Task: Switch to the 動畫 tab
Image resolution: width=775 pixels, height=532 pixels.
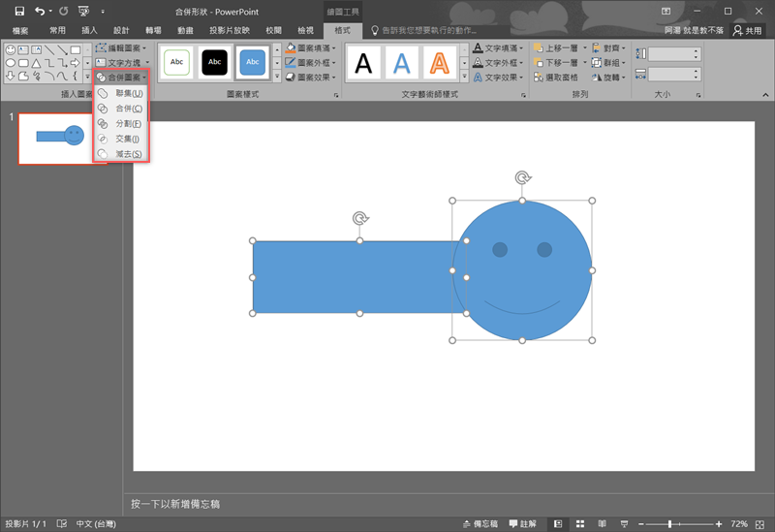Action: tap(185, 31)
